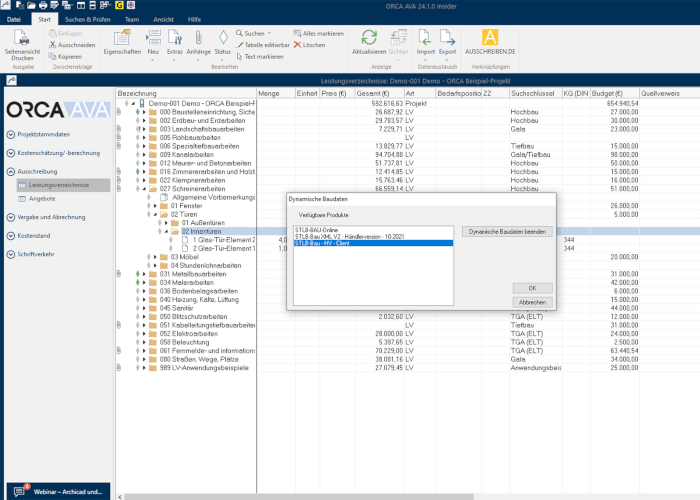Activate Text markieren cursor tool

click(x=260, y=57)
